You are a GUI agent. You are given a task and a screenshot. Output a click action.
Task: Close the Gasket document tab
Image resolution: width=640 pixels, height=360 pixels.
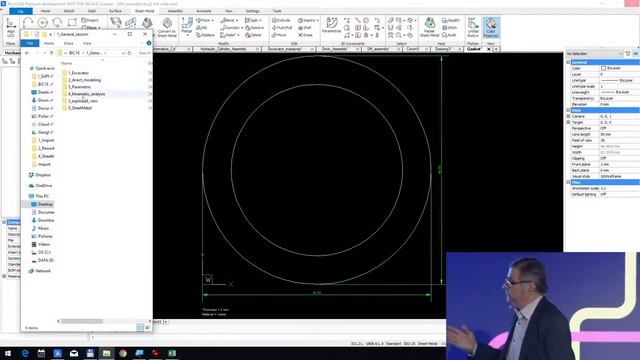[489, 49]
